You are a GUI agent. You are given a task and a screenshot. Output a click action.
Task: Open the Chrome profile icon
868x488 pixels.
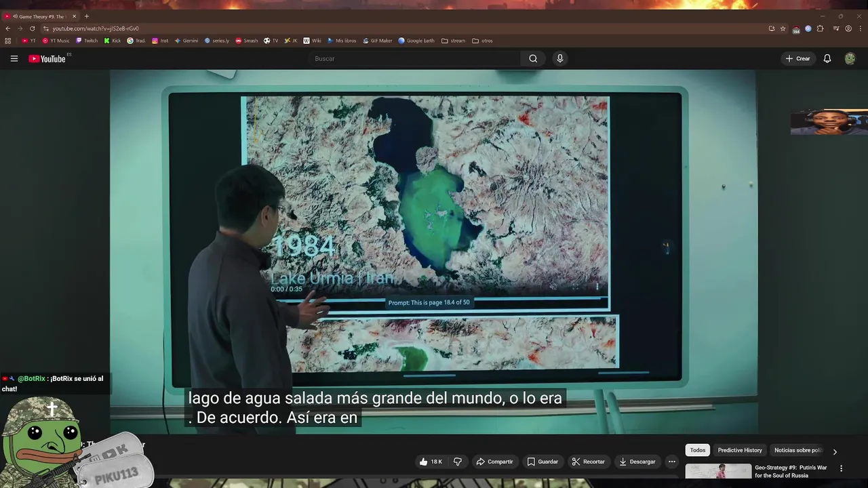[x=848, y=28]
